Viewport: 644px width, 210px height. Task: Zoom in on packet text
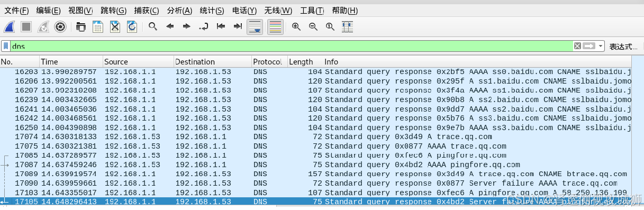click(296, 26)
